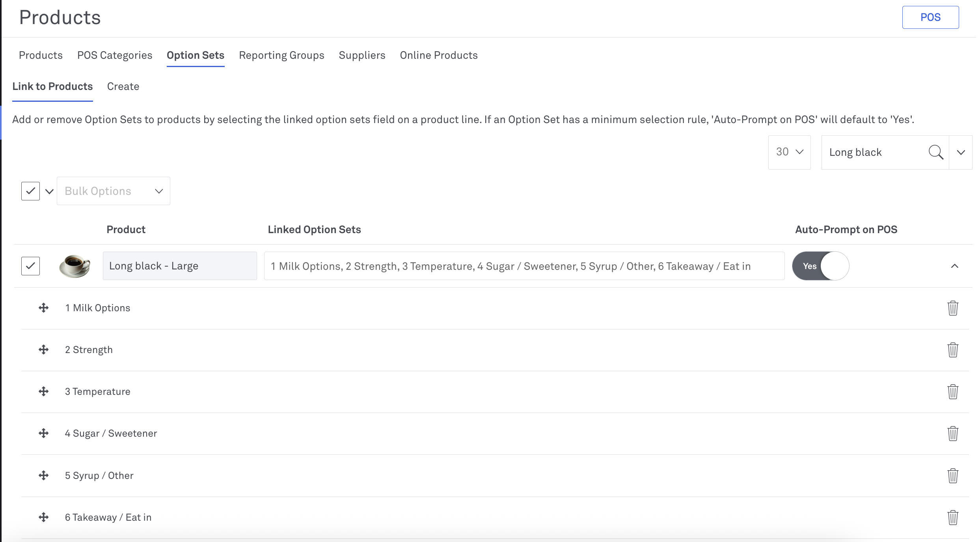Viewport: 980px width, 542px height.
Task: Click the 4 Sugar / Sweetener row text
Action: click(111, 434)
